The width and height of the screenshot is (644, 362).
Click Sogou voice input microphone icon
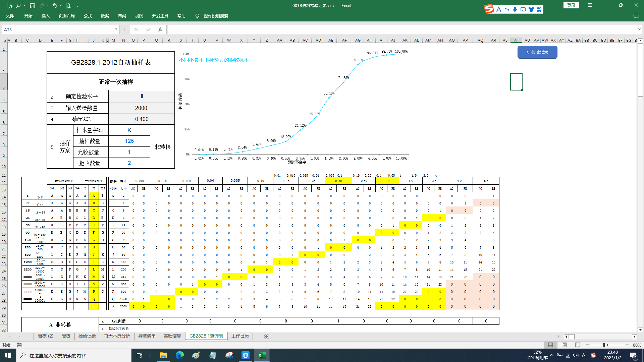tap(515, 9)
